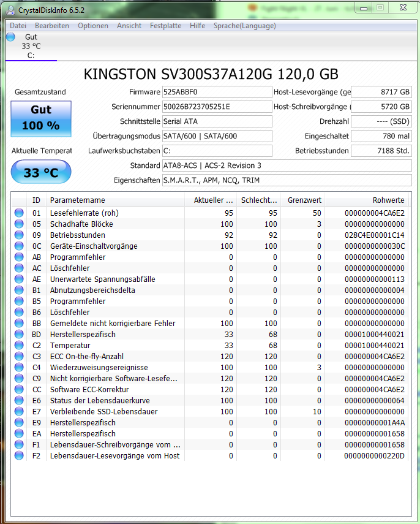
Task: Click status orb for AB Programmfehler
Action: coord(19,257)
